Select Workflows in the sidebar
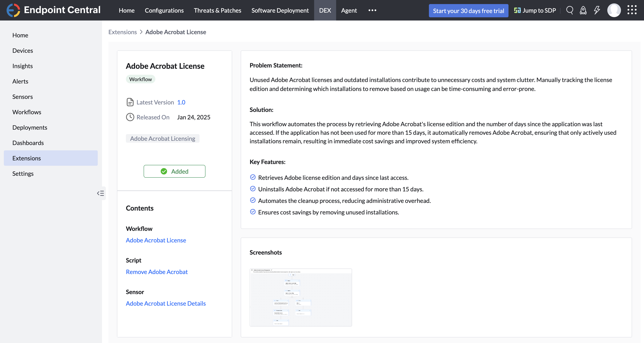The image size is (644, 343). tap(27, 112)
